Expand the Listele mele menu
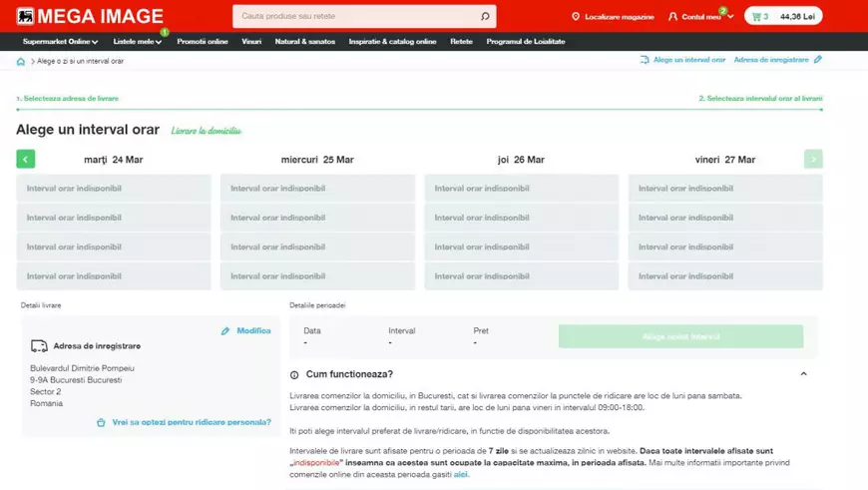868x490 pixels. [138, 42]
